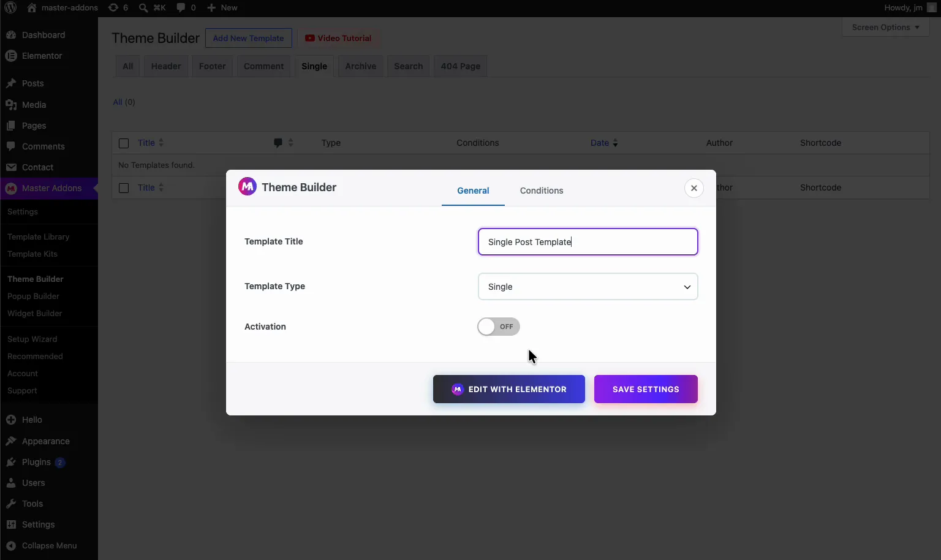
Task: Check the select-all box in table header
Action: [124, 143]
